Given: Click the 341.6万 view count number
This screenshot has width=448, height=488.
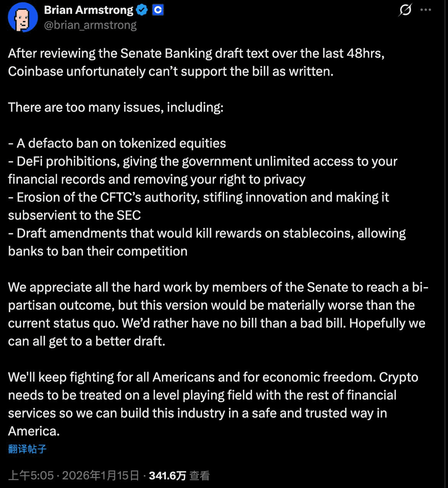Looking at the screenshot, I should tap(167, 475).
